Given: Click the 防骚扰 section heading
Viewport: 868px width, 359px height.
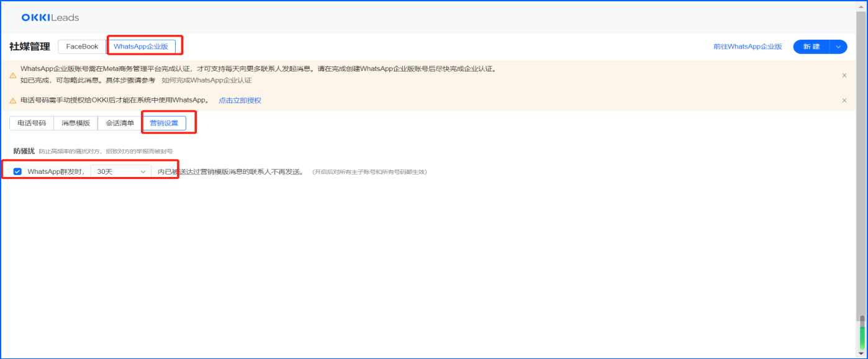Looking at the screenshot, I should pyautogui.click(x=24, y=151).
